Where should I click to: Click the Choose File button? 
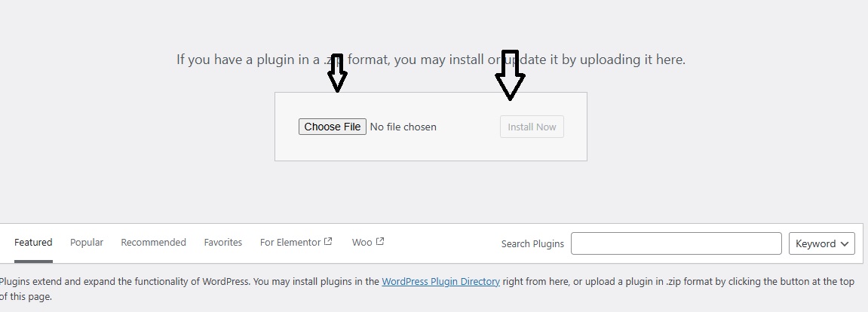tap(332, 127)
